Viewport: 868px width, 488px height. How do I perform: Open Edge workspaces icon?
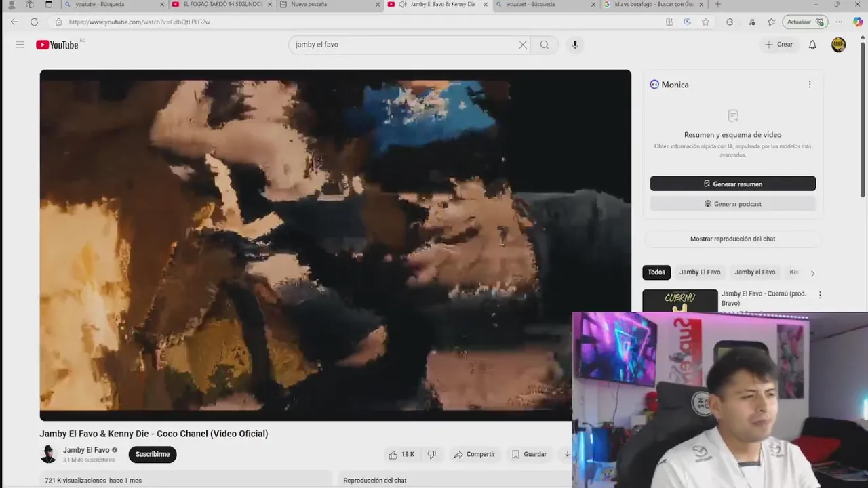coord(30,5)
